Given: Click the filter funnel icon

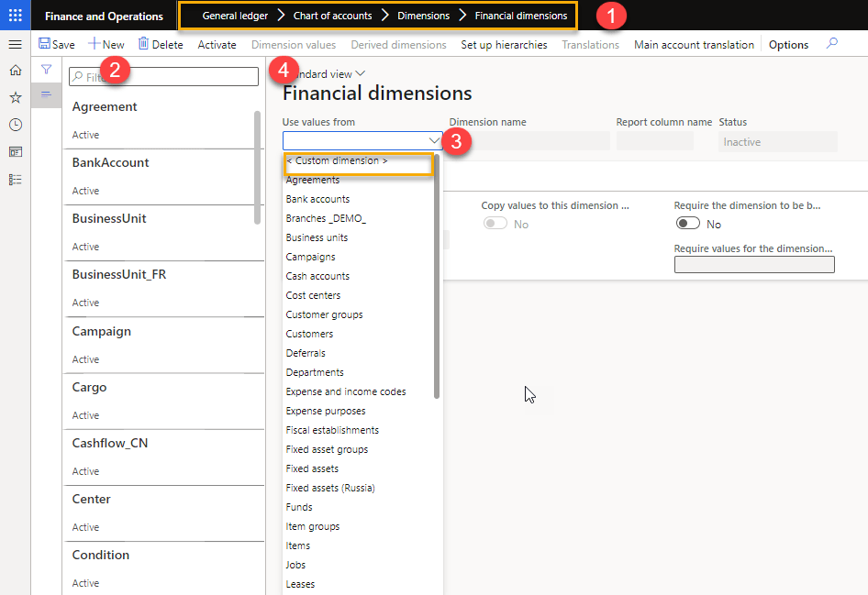Looking at the screenshot, I should click(46, 70).
